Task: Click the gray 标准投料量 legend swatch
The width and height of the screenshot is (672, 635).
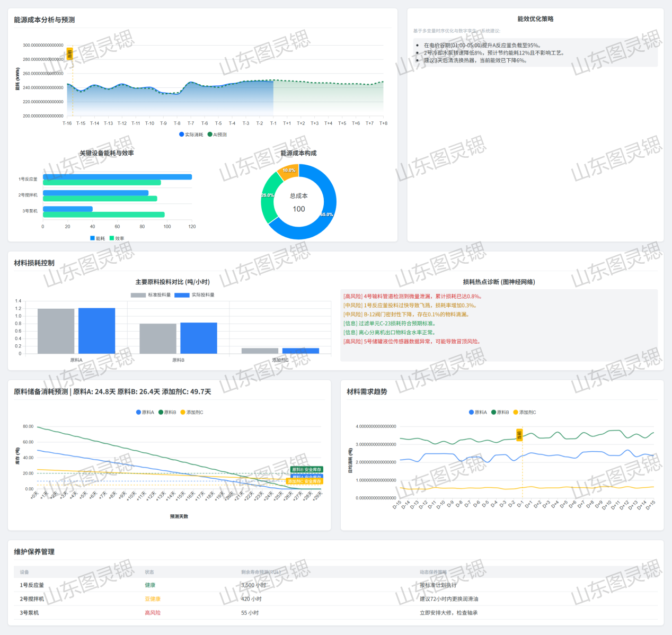Action: point(138,295)
